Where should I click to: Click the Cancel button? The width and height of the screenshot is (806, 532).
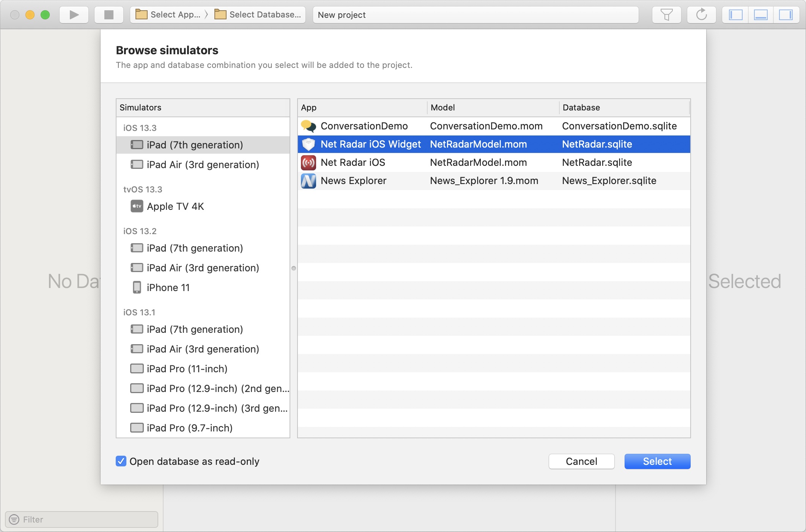581,461
